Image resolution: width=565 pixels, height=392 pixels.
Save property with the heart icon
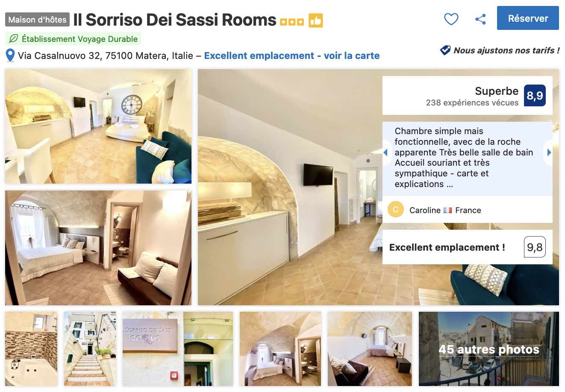(451, 19)
